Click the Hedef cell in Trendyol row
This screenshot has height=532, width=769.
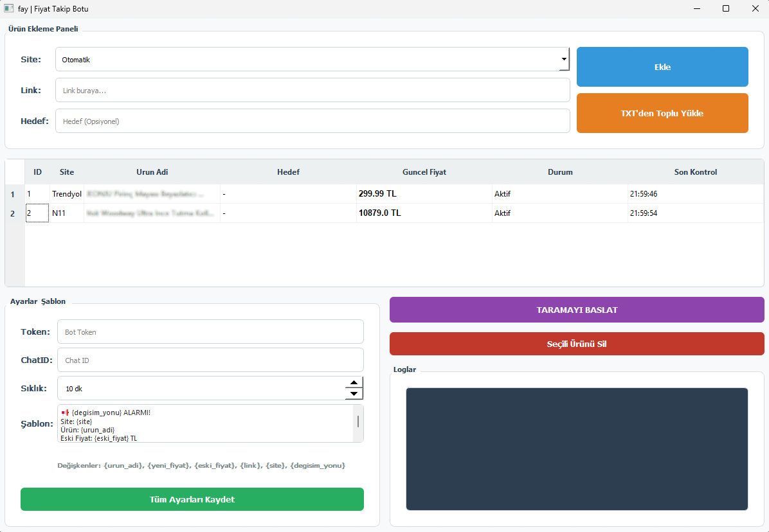click(288, 194)
